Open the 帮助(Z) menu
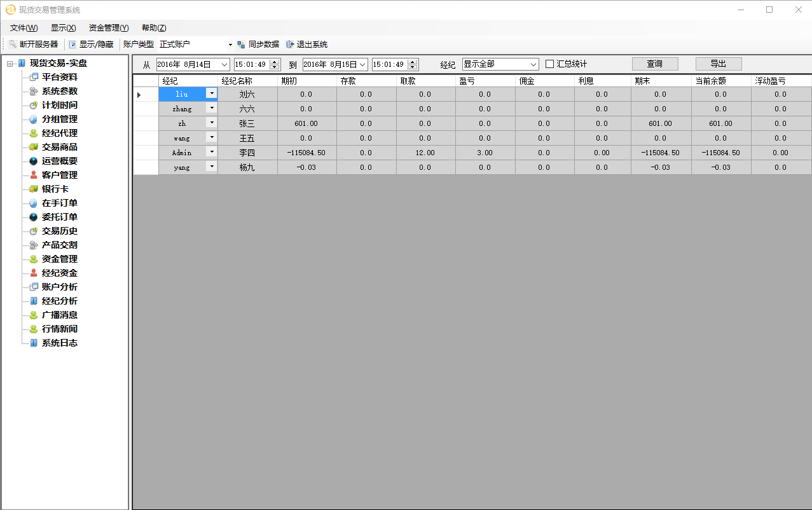Viewport: 812px width, 510px height. point(154,28)
